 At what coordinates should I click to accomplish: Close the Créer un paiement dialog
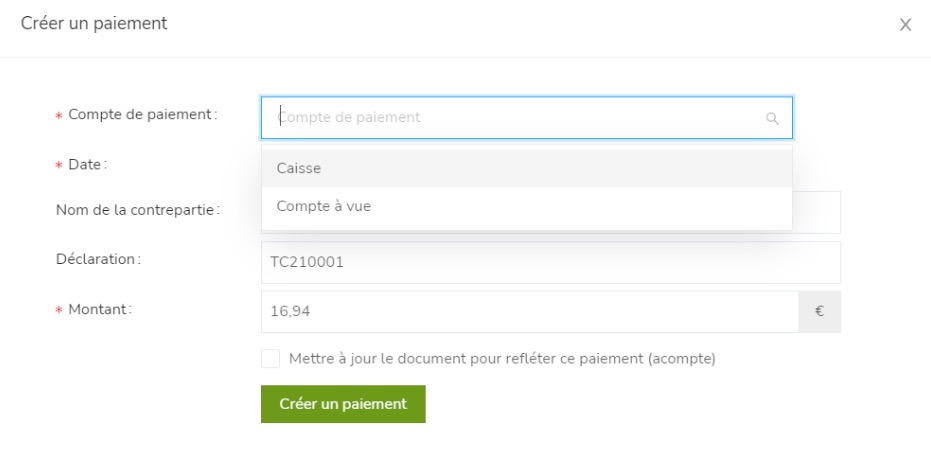tap(905, 25)
